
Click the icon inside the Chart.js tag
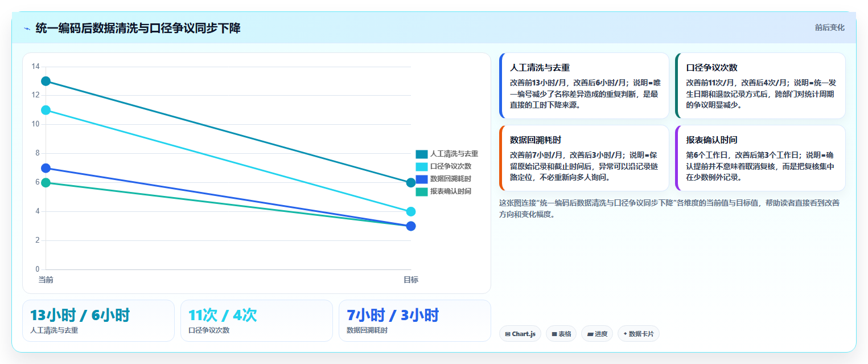point(508,334)
